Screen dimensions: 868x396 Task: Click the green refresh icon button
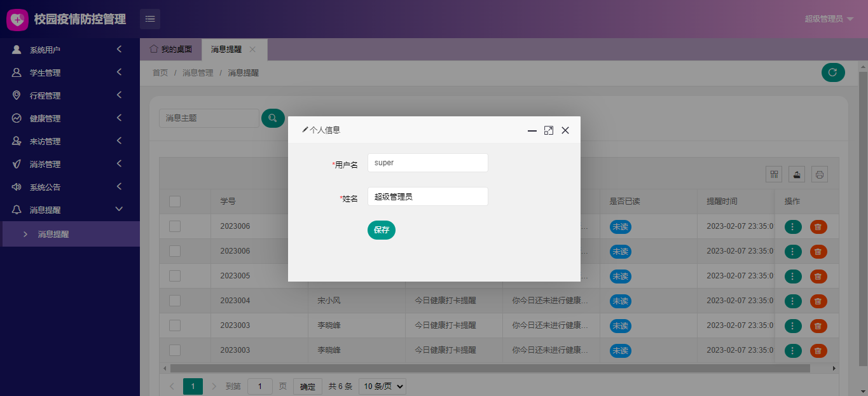(x=833, y=72)
